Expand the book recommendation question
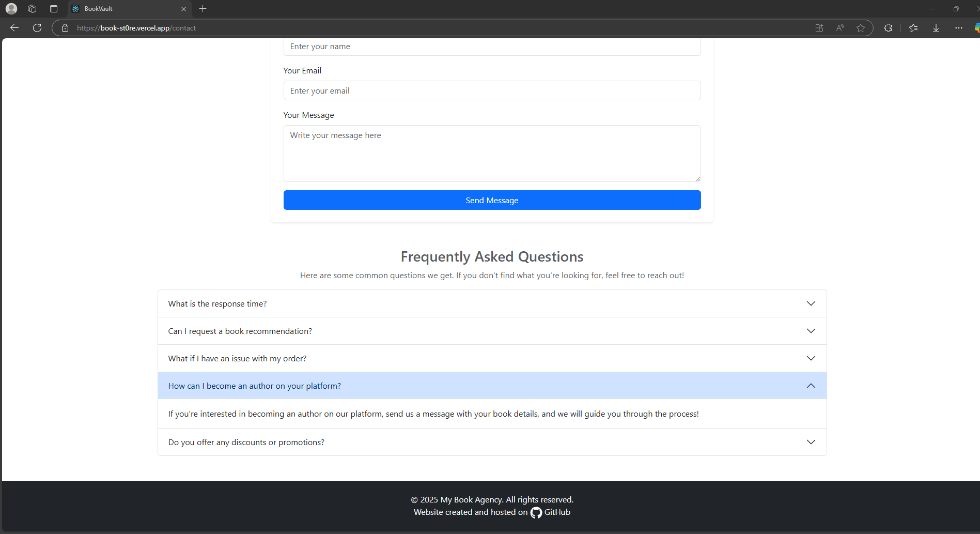980x534 pixels. [492, 331]
